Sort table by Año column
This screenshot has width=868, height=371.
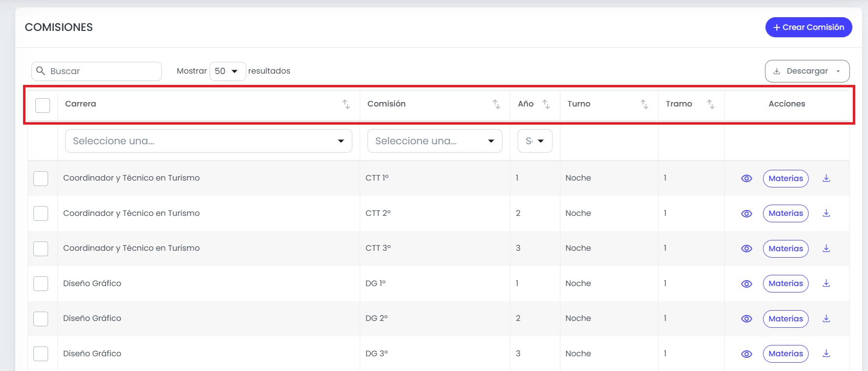[x=546, y=104]
